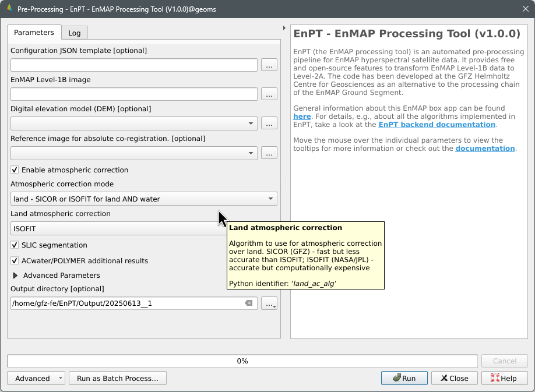
Task: Disable the Enable atmospheric correction checkbox
Action: point(14,169)
